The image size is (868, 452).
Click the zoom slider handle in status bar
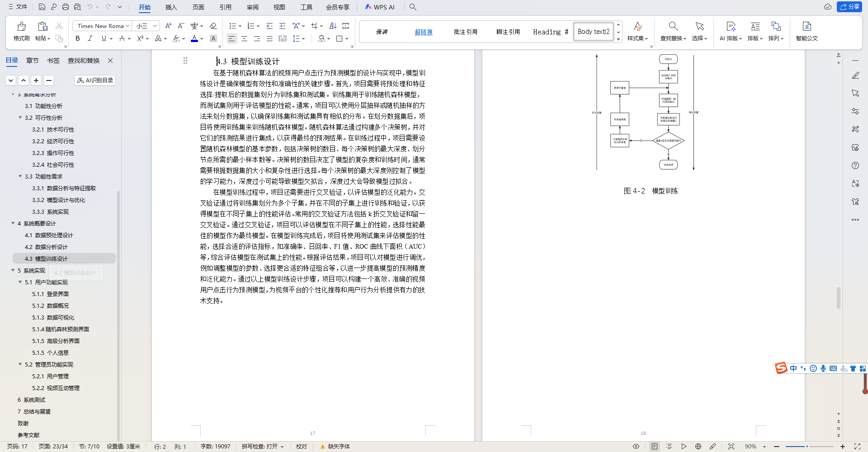[x=807, y=447]
